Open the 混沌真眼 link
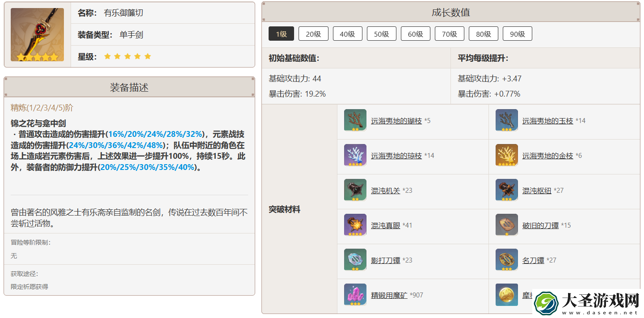Image resolution: width=644 pixels, height=318 pixels. pos(385,225)
